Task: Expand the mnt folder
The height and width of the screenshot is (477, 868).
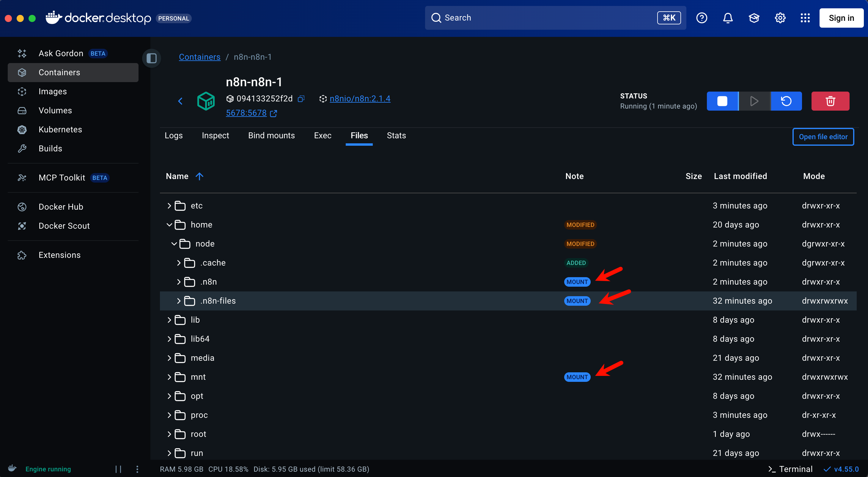Action: coord(169,377)
